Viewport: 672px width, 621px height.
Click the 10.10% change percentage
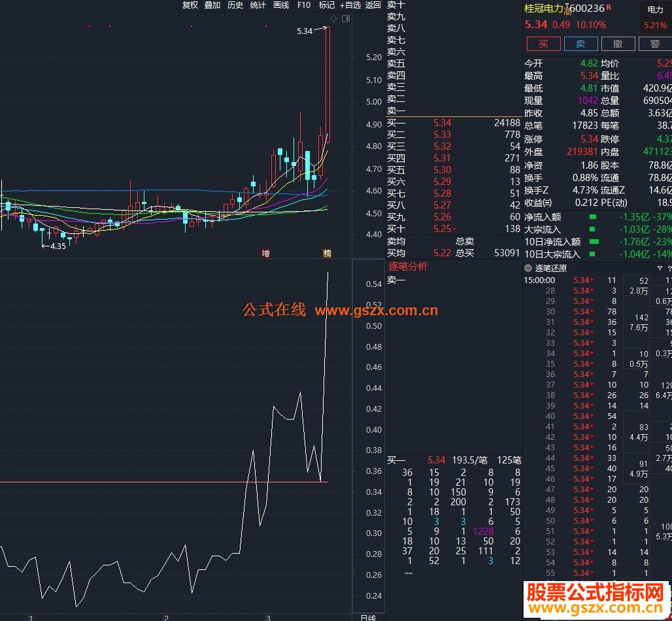point(590,25)
